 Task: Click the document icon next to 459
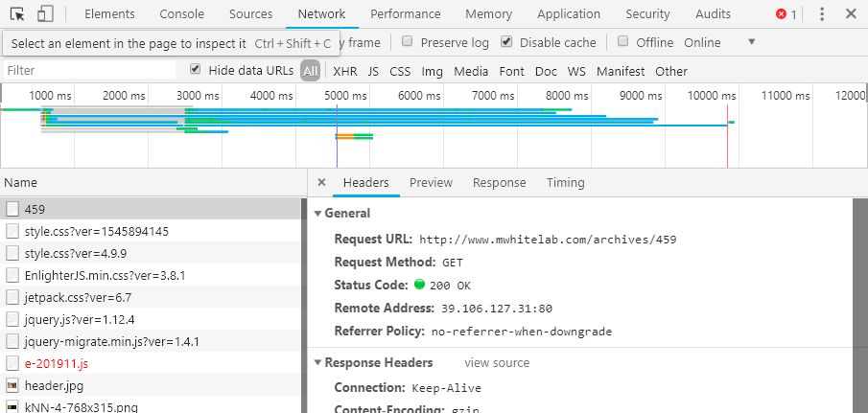coord(12,209)
